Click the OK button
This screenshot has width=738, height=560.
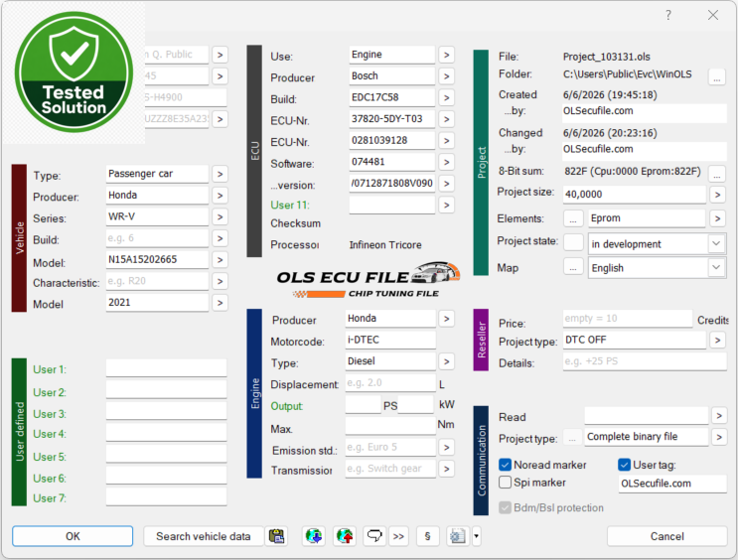pyautogui.click(x=73, y=536)
